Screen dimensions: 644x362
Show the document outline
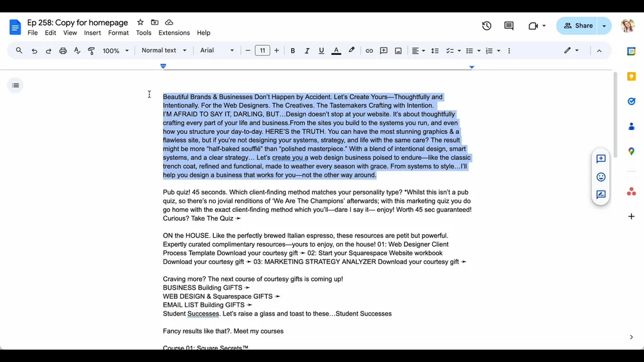point(15,86)
